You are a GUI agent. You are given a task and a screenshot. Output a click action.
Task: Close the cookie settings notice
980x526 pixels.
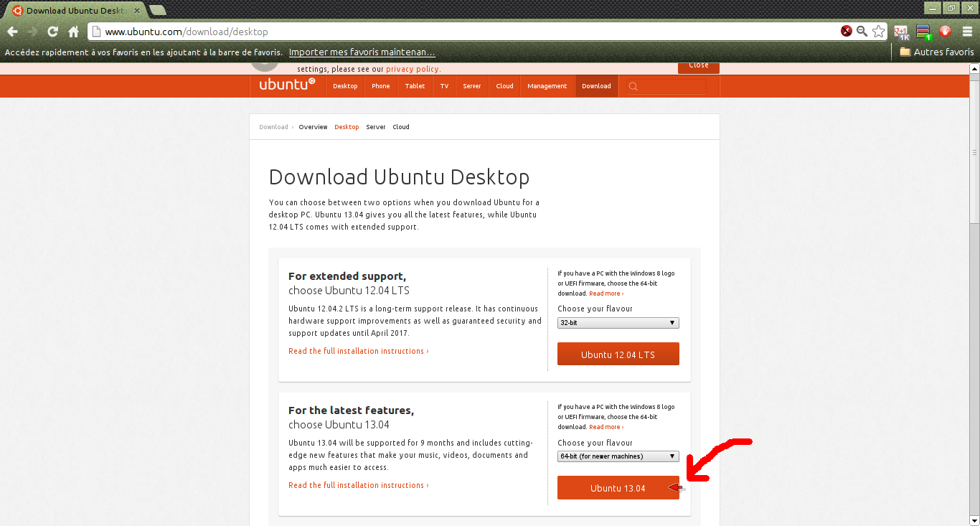pos(699,67)
